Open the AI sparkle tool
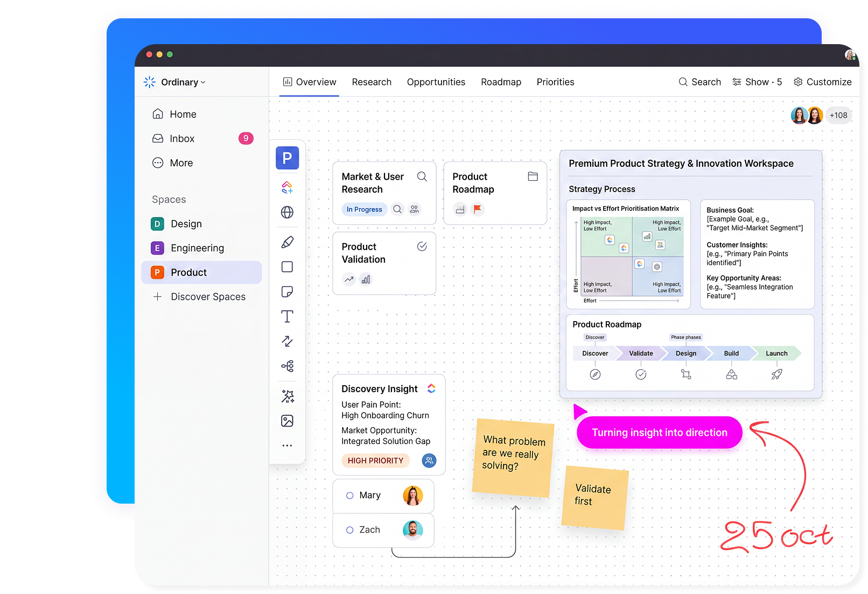Image resolution: width=868 pixels, height=594 pixels. click(x=288, y=396)
